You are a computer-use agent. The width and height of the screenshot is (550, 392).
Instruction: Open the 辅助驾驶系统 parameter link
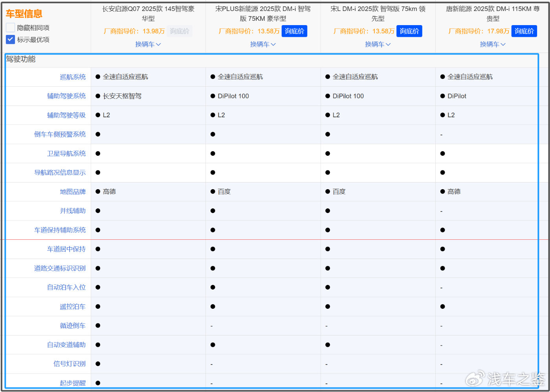point(66,96)
